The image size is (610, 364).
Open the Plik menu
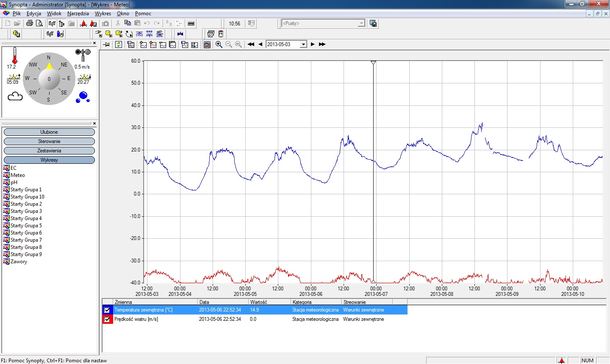click(17, 14)
